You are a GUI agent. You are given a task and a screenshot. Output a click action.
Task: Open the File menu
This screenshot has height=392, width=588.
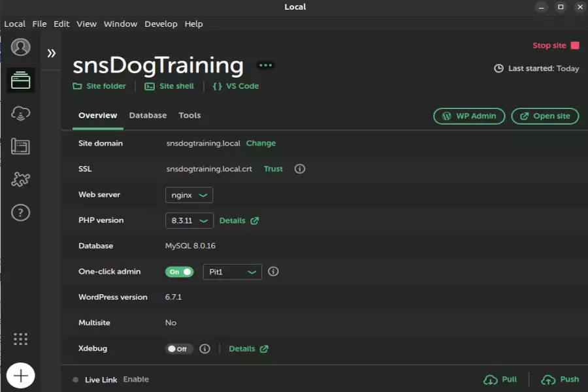(39, 24)
